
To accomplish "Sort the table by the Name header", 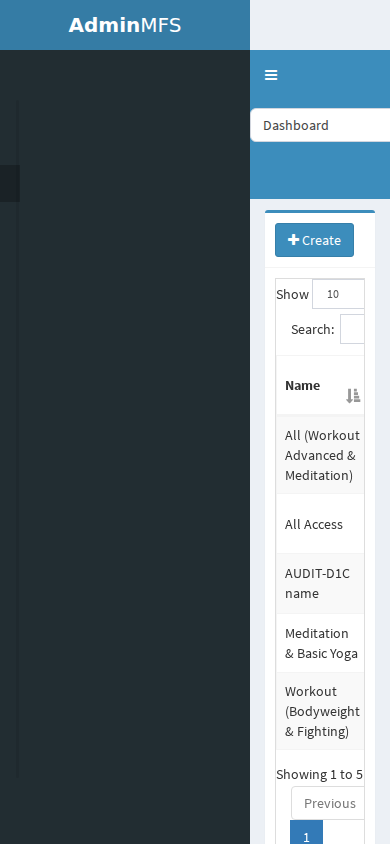I will 302,385.
